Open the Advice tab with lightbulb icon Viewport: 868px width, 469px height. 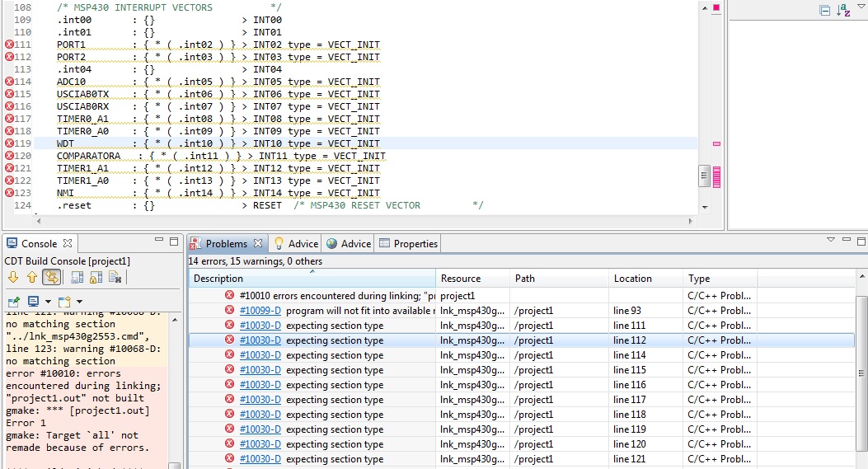coord(296,244)
